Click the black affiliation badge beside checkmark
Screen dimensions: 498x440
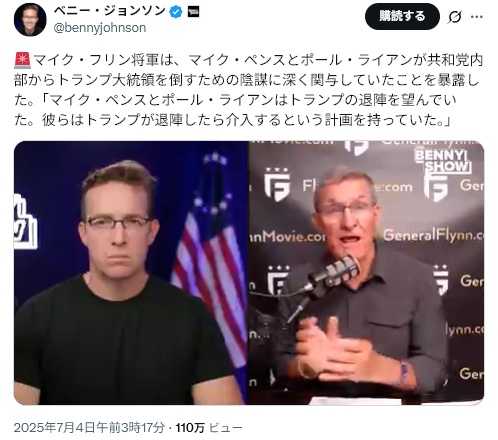[193, 12]
